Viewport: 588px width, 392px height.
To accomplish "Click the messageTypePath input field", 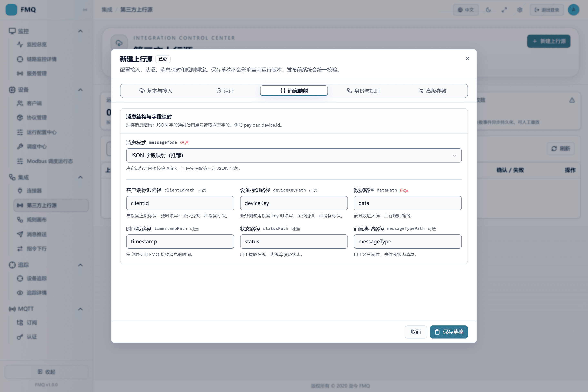I will 408,242.
